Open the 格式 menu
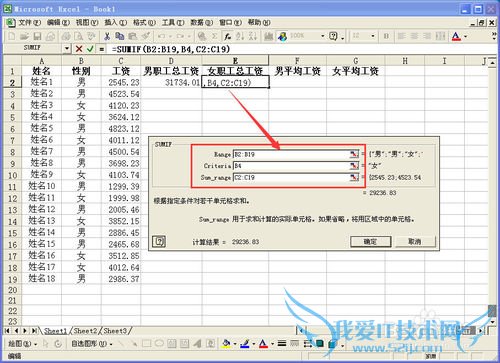Image resolution: width=500 pixels, height=363 pixels. 144,22
